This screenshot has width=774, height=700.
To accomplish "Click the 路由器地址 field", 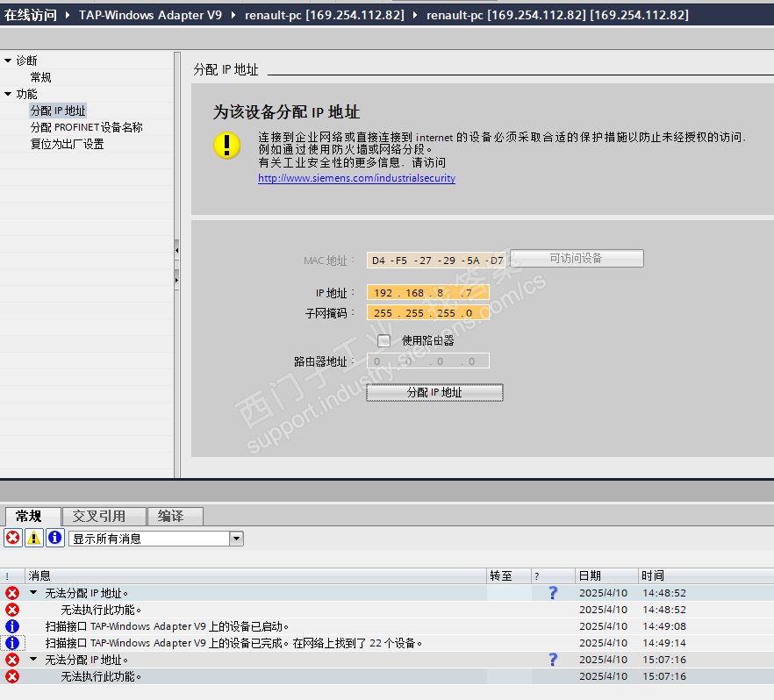I will tap(428, 361).
